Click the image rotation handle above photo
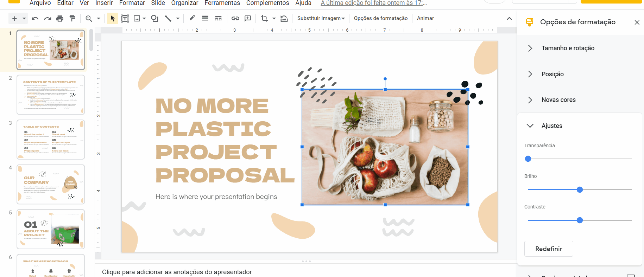 pos(385,79)
